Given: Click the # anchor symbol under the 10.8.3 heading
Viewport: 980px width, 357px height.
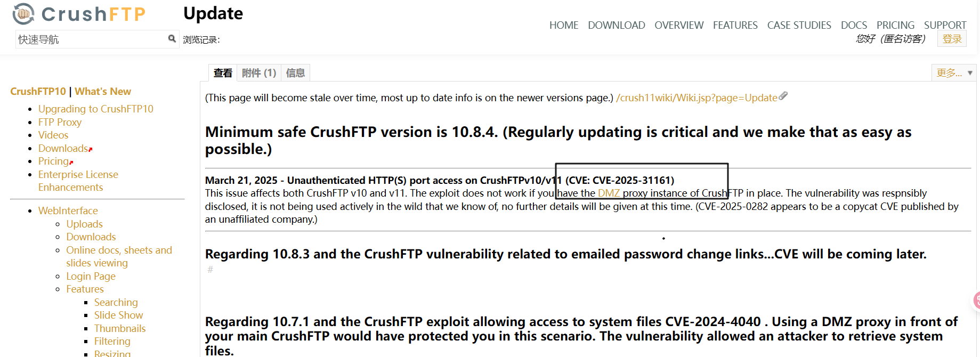Looking at the screenshot, I should coord(210,270).
